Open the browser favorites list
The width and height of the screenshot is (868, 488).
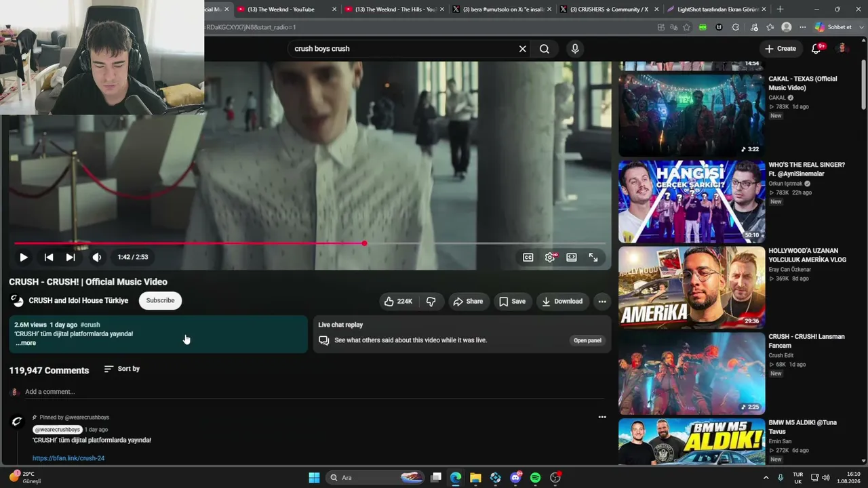tap(770, 27)
